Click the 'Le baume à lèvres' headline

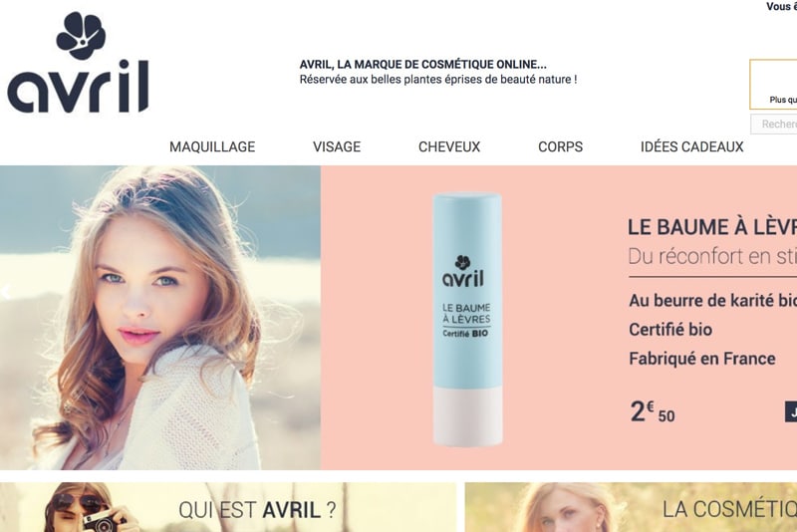(712, 227)
